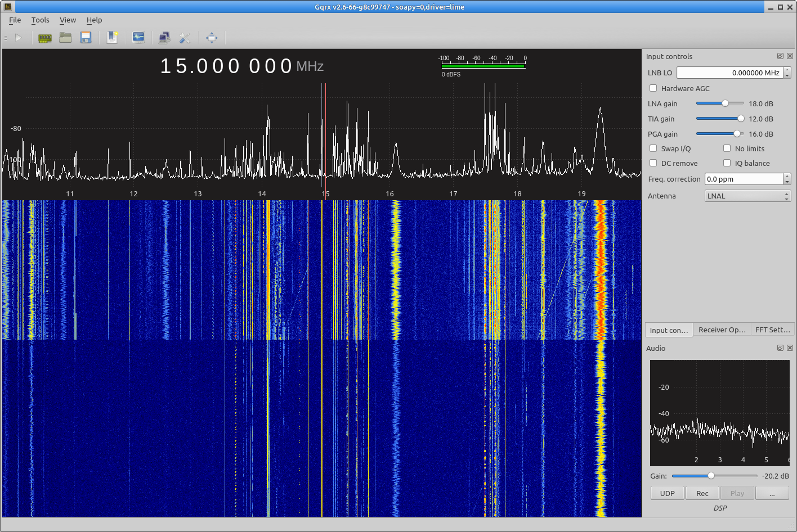Enable the DC remove checkbox
The width and height of the screenshot is (797, 532).
click(653, 163)
